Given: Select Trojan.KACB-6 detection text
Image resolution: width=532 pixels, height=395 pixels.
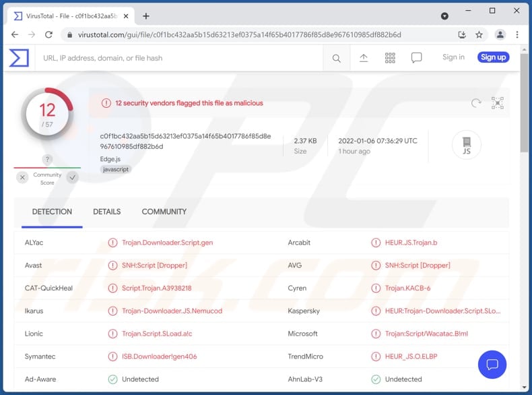Looking at the screenshot, I should [x=407, y=288].
